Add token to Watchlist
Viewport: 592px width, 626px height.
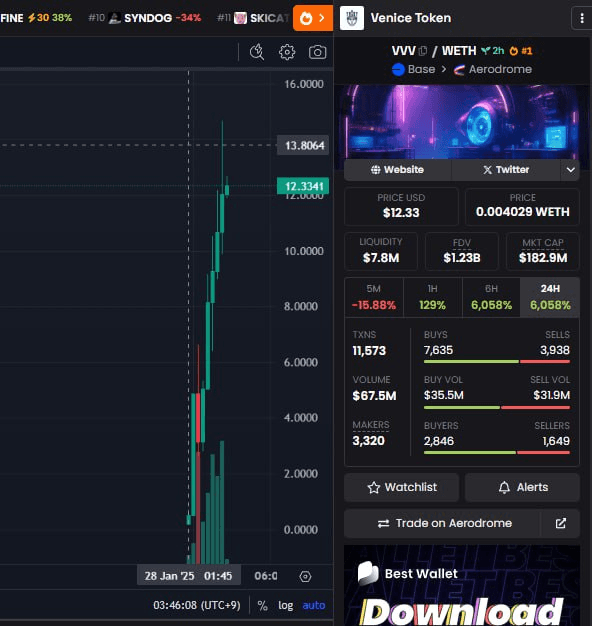[x=402, y=487]
